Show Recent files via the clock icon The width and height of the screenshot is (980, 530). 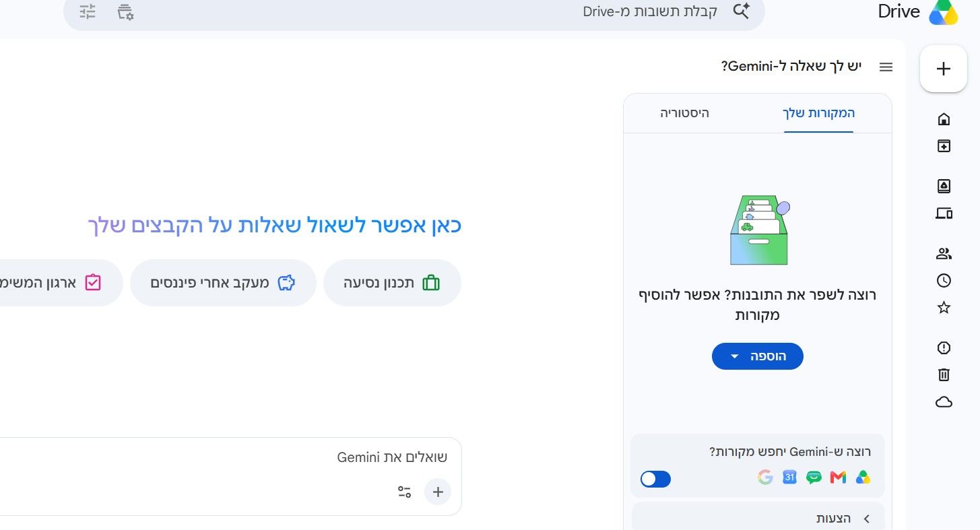(944, 281)
